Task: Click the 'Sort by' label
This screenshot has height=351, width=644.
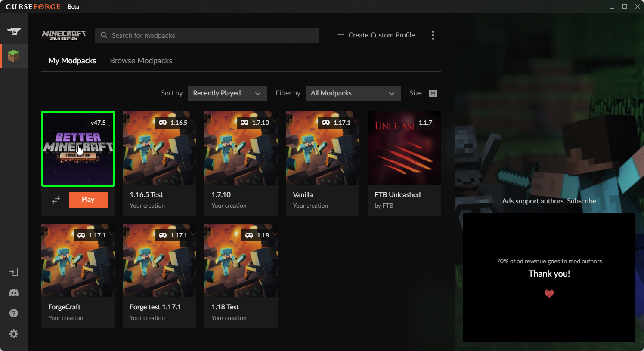Action: point(172,93)
